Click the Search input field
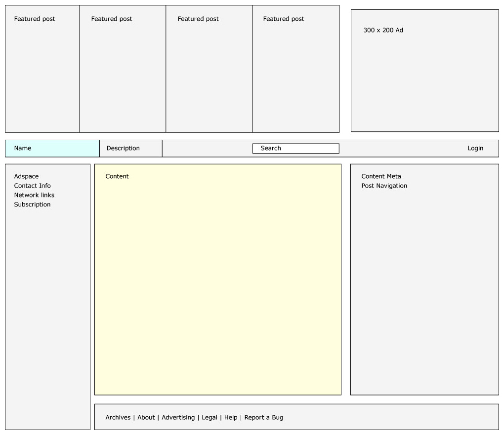 click(295, 148)
